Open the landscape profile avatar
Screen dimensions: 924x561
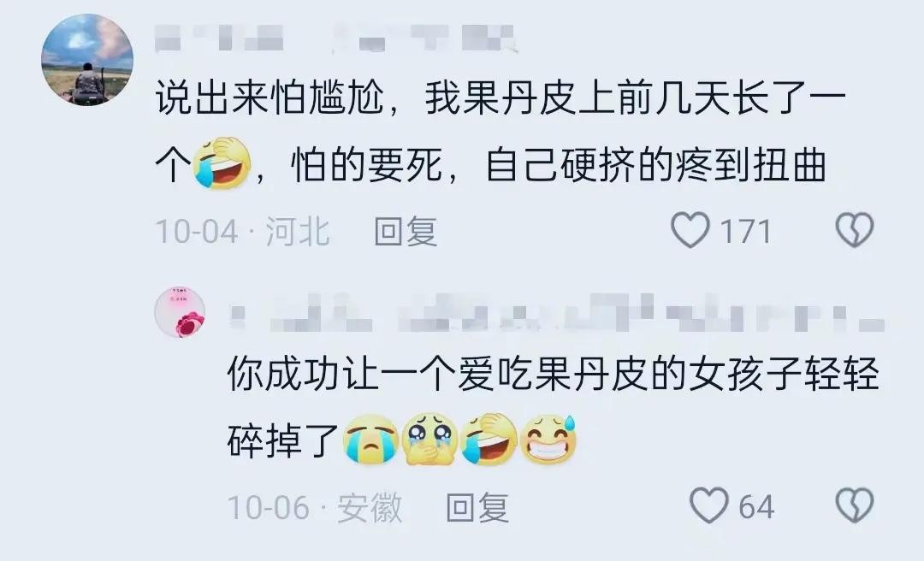point(87,60)
